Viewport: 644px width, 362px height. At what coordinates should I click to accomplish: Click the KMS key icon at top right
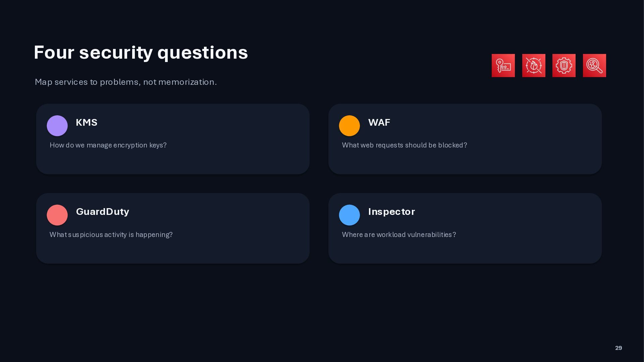point(503,65)
